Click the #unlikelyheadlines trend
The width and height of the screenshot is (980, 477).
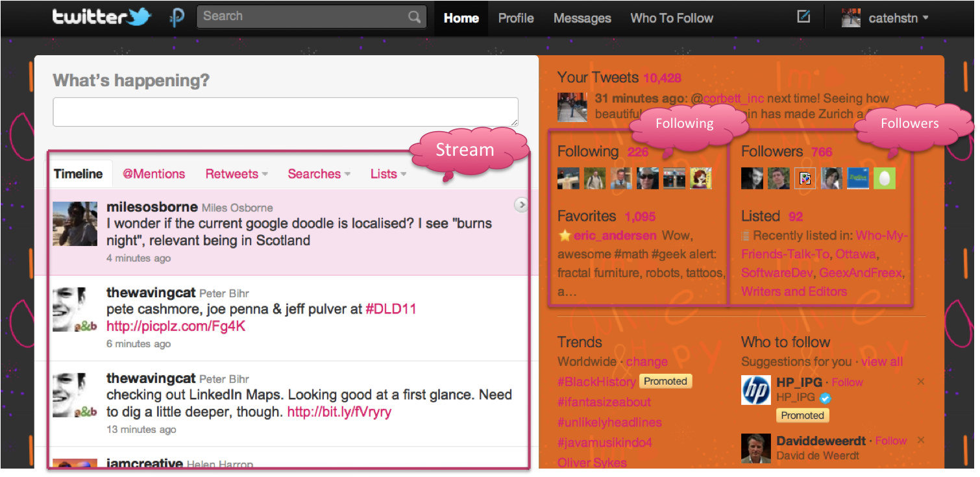tap(609, 422)
